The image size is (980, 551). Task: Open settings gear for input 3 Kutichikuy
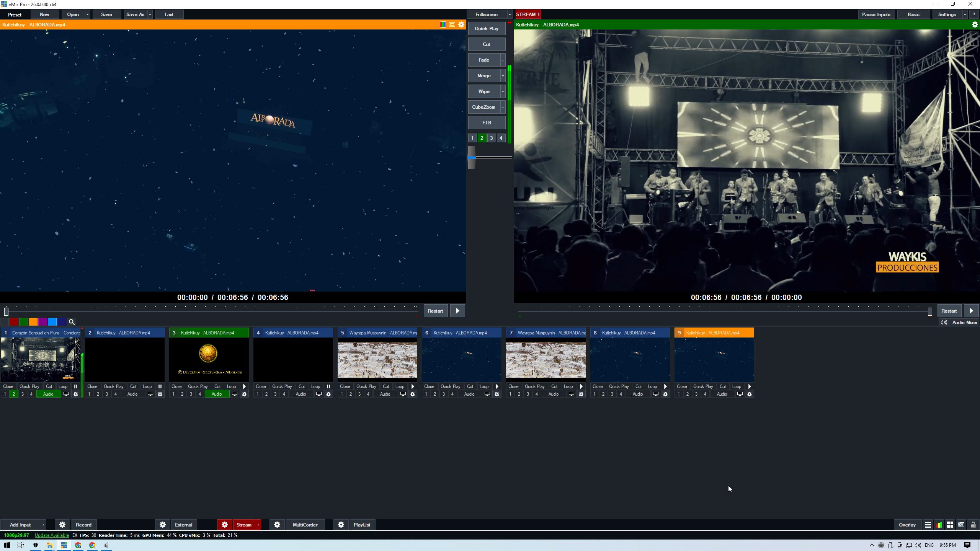coord(244,394)
